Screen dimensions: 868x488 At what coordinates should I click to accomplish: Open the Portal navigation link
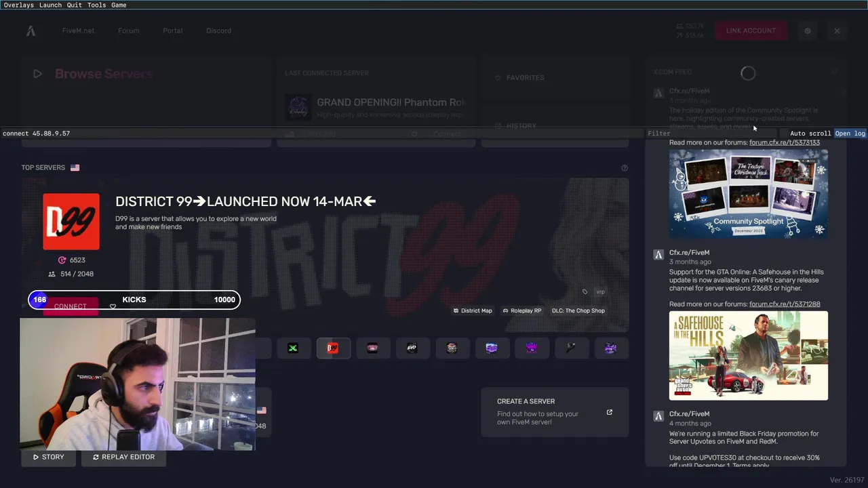click(x=172, y=30)
